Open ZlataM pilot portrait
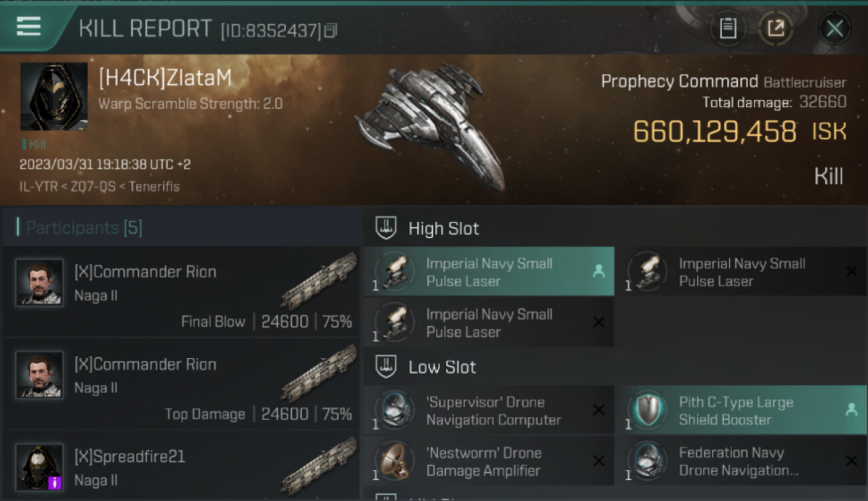The height and width of the screenshot is (501, 868). (x=54, y=96)
